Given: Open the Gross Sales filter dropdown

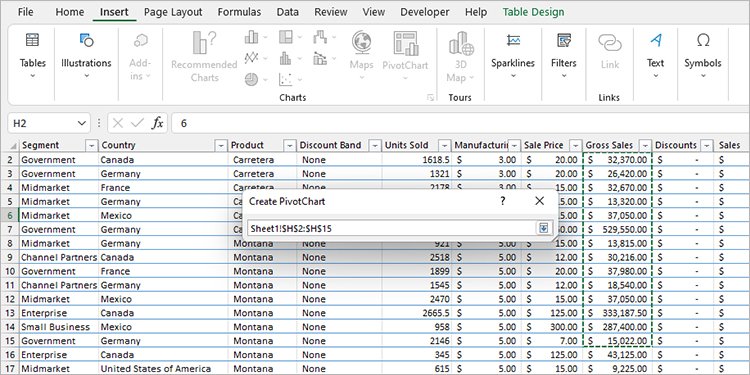Looking at the screenshot, I should (x=645, y=145).
